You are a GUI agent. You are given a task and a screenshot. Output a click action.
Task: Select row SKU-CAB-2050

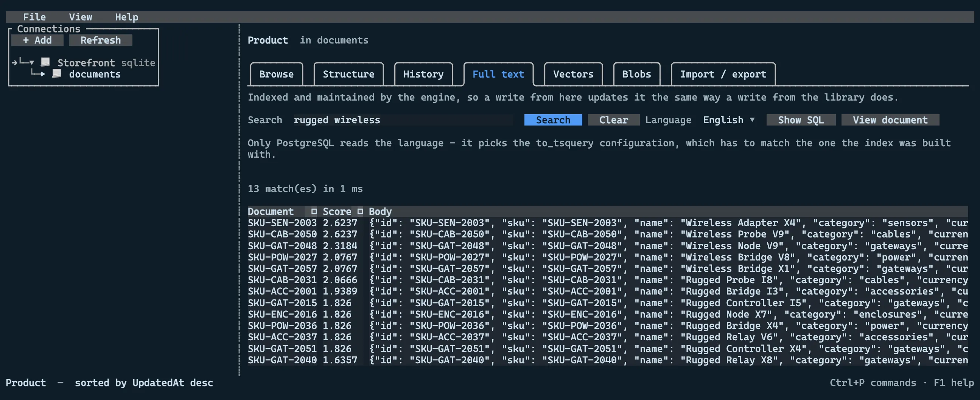pyautogui.click(x=608, y=234)
